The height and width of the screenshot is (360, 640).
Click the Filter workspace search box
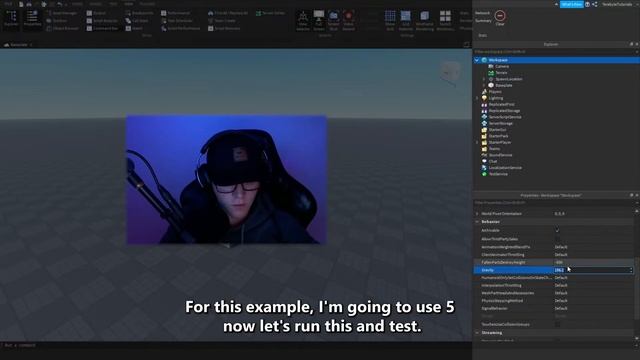554,52
